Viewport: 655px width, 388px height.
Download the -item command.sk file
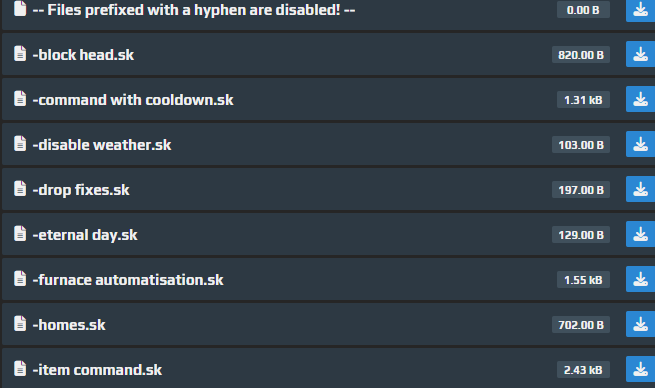point(640,369)
